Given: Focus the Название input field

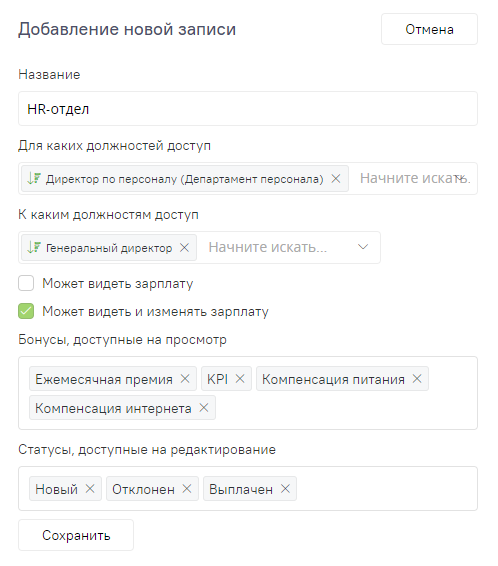Looking at the screenshot, I should coord(248,109).
